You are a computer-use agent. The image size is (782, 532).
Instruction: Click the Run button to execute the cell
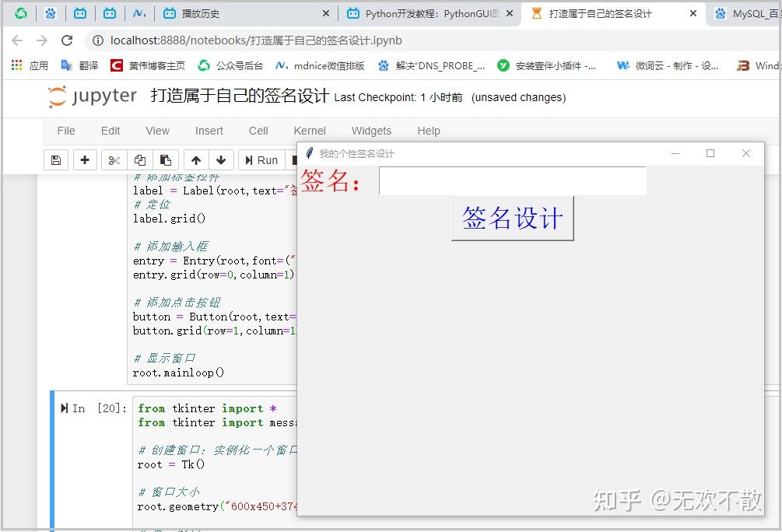[x=262, y=159]
